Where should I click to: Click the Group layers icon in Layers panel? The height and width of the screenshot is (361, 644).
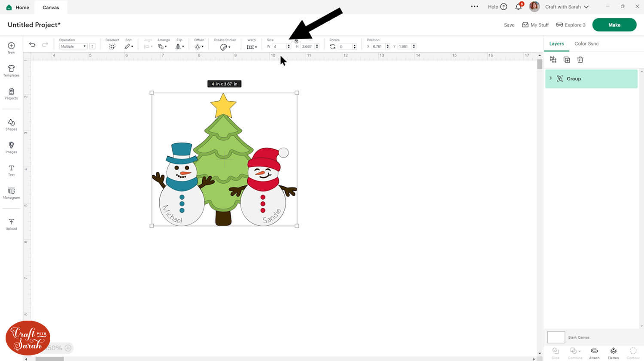pyautogui.click(x=553, y=60)
